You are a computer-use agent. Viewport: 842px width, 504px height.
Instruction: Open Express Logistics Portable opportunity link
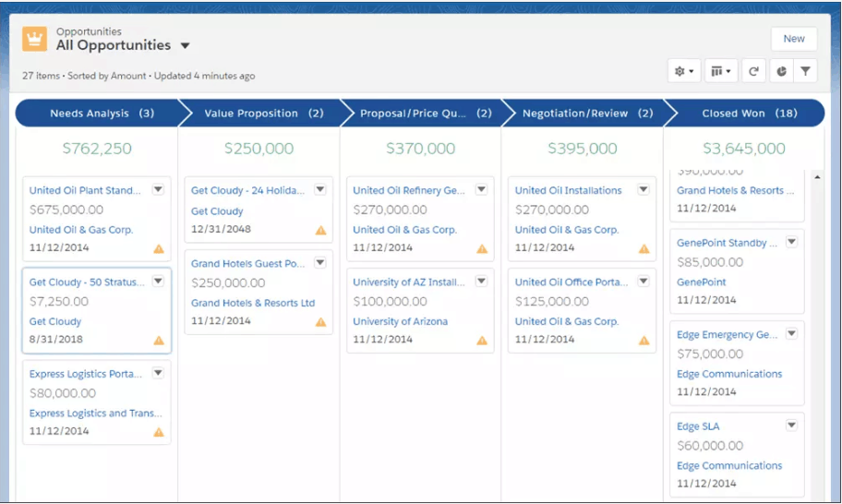85,374
